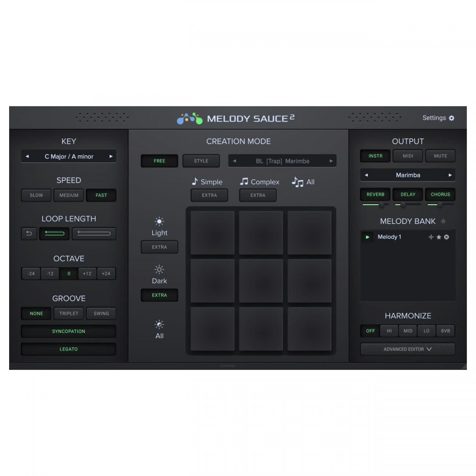The width and height of the screenshot is (476, 476).
Task: Delete Melody 1 with the X icon
Action: [x=447, y=237]
